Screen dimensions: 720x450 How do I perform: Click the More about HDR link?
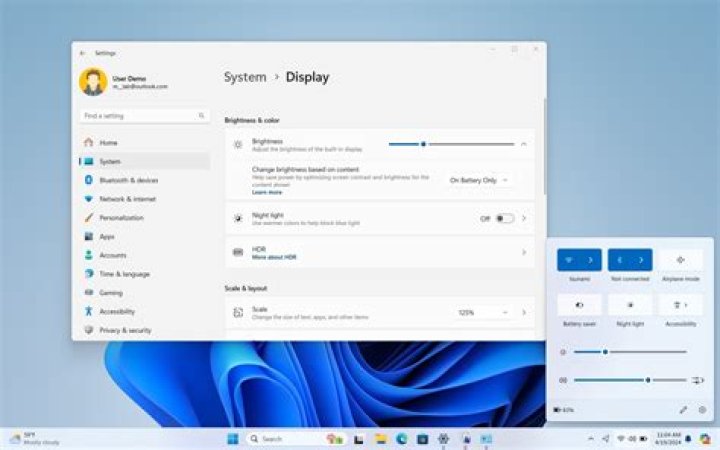coord(274,257)
